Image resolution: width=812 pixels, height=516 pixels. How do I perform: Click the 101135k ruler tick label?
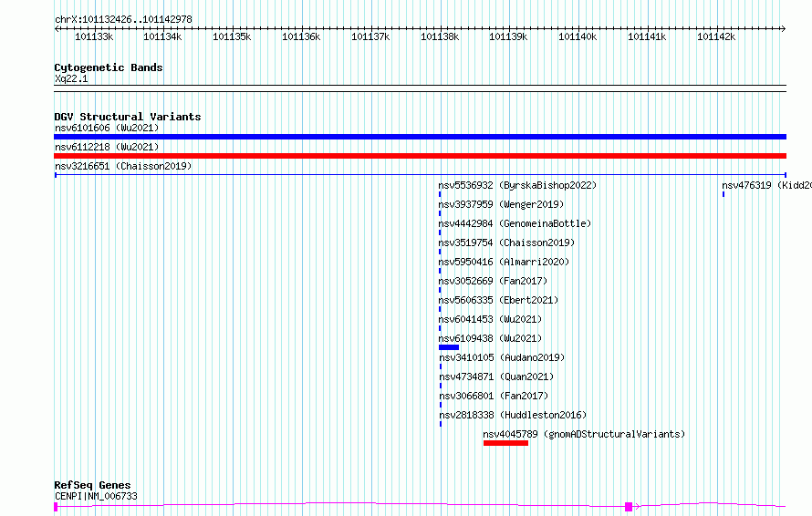pos(232,36)
